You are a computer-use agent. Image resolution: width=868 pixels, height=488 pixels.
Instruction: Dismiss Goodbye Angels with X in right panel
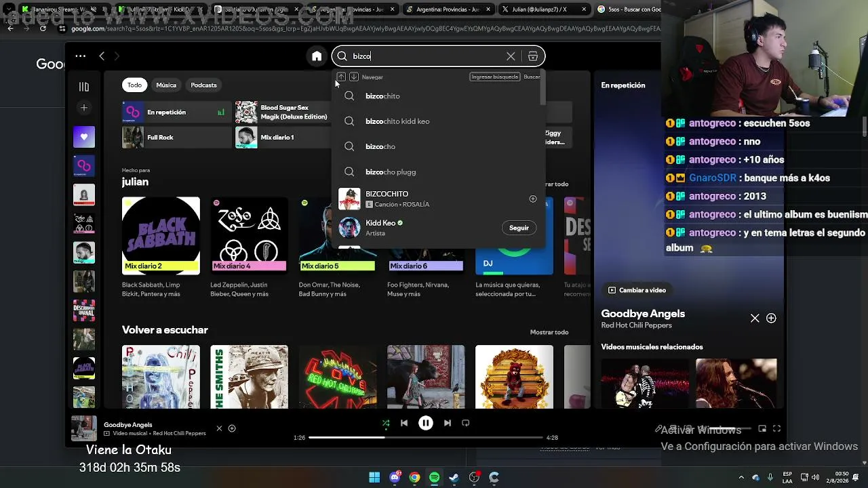(x=755, y=318)
